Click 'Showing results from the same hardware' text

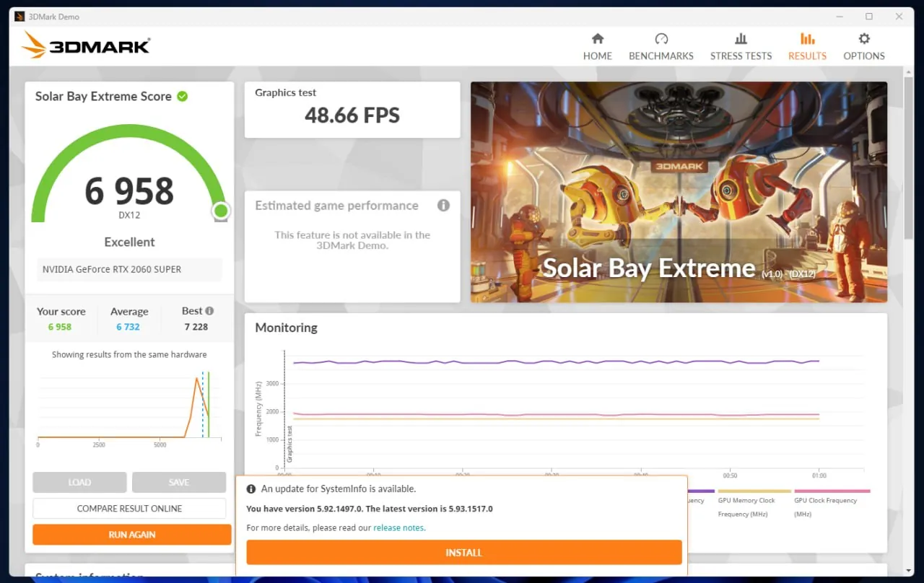tap(129, 354)
